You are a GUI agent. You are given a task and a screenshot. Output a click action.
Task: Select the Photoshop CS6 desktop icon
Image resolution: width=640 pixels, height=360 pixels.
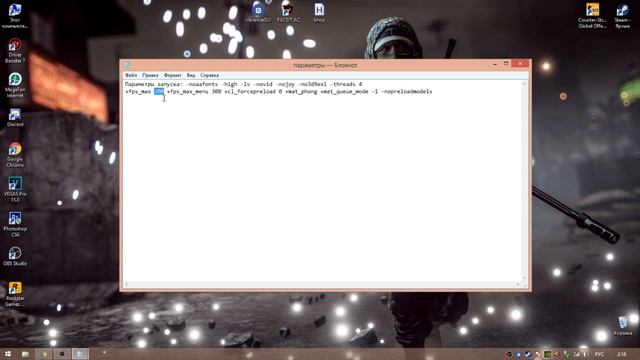pos(15,224)
